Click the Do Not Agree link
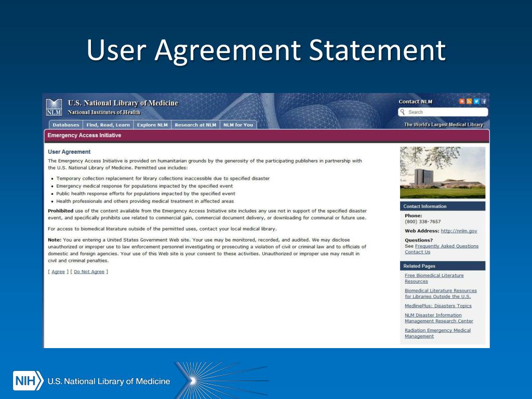 click(89, 272)
